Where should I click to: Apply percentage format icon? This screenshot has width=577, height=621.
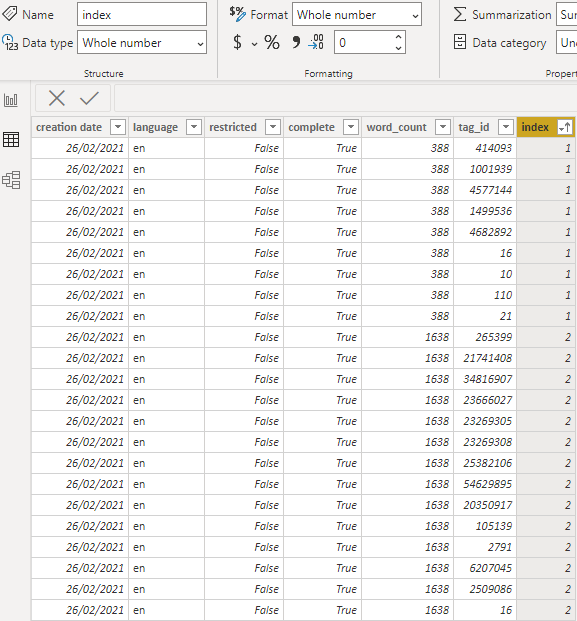click(x=272, y=42)
